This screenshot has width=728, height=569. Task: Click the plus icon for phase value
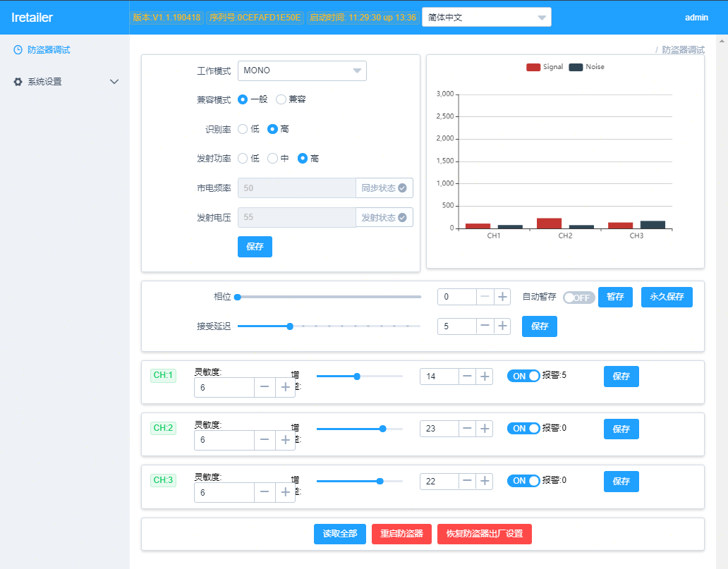(x=502, y=297)
